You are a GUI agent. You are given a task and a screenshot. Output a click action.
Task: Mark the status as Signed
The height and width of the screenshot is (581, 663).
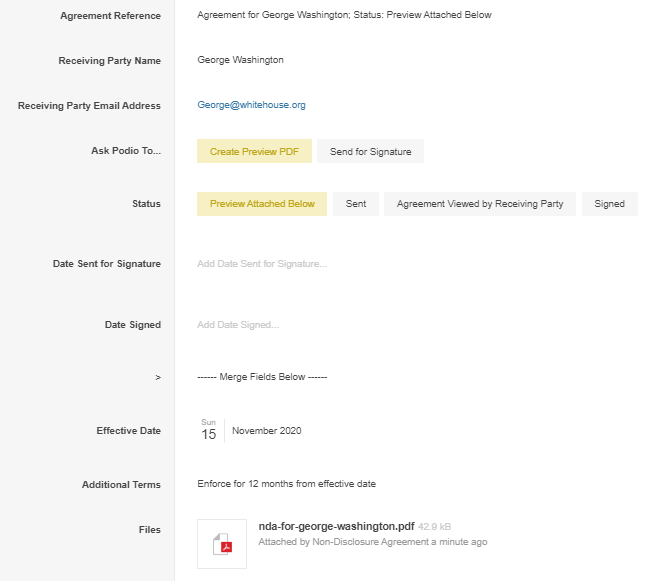609,204
